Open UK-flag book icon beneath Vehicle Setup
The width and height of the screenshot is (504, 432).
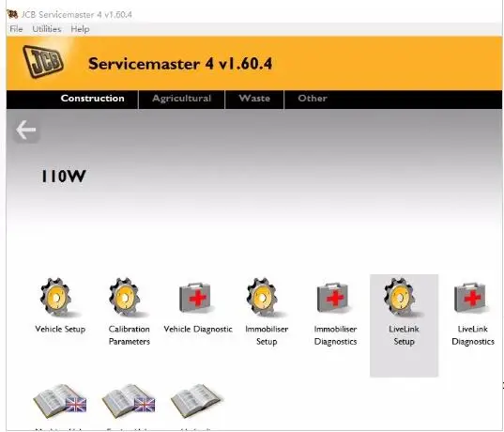pyautogui.click(x=60, y=401)
